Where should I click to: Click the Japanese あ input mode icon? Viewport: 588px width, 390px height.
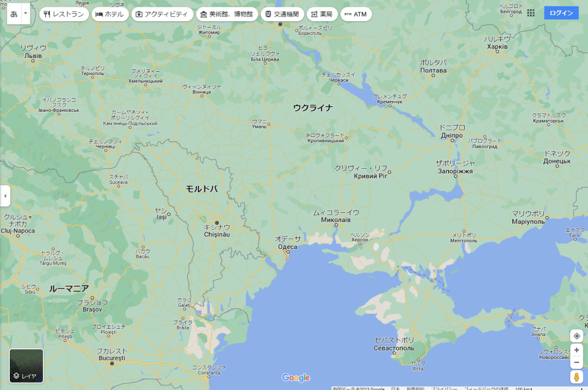coord(14,14)
